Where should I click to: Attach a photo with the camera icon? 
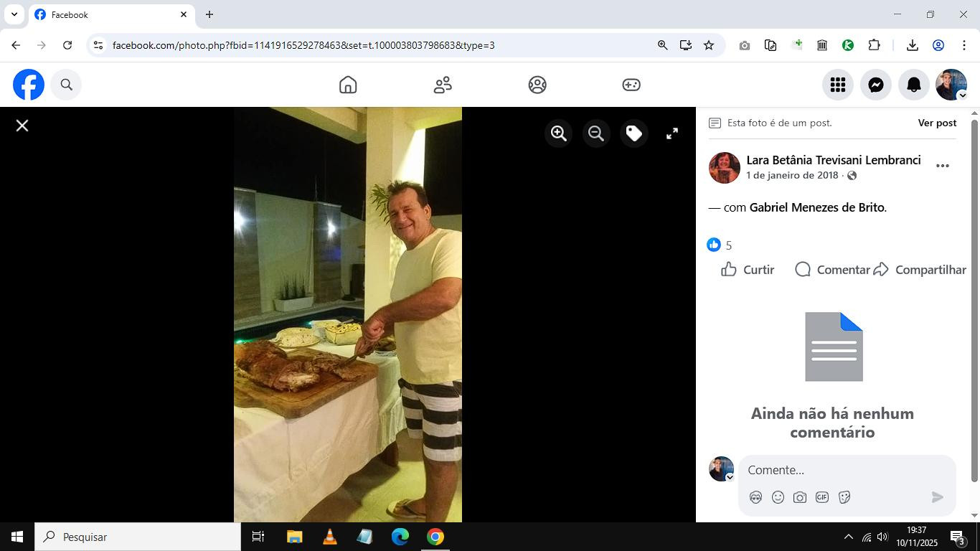(800, 497)
